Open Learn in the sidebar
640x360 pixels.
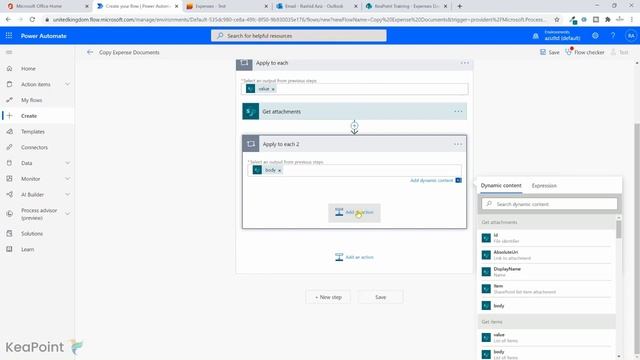tap(27, 249)
